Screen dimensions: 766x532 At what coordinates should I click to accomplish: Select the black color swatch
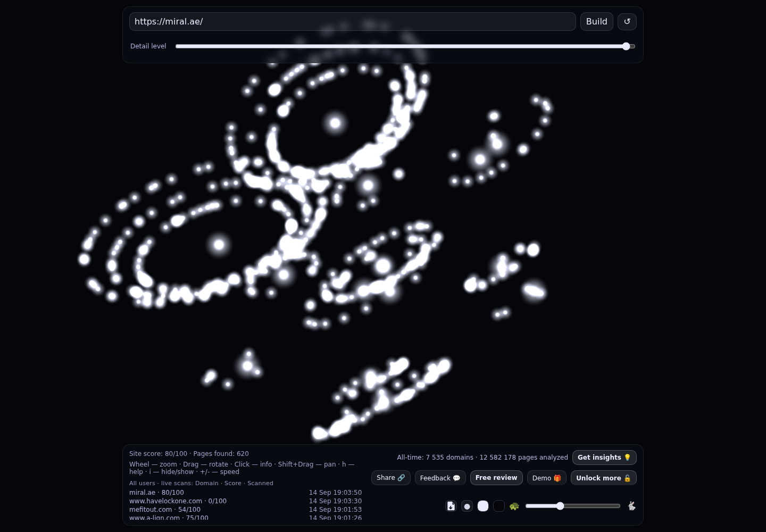pyautogui.click(x=499, y=506)
